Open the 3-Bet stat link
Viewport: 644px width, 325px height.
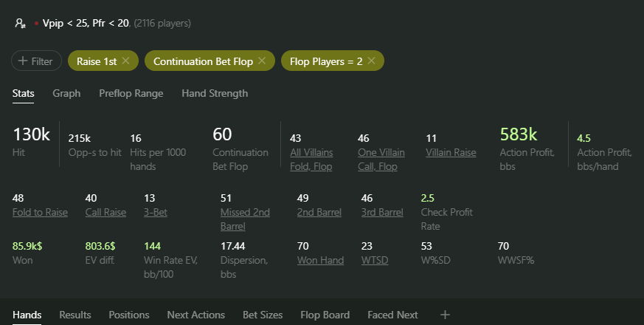point(155,212)
